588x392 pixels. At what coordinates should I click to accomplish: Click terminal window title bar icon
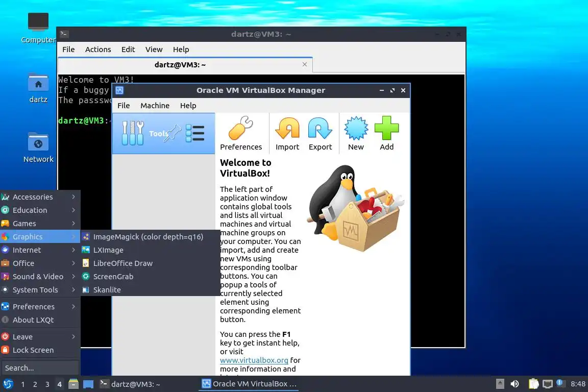click(x=64, y=34)
